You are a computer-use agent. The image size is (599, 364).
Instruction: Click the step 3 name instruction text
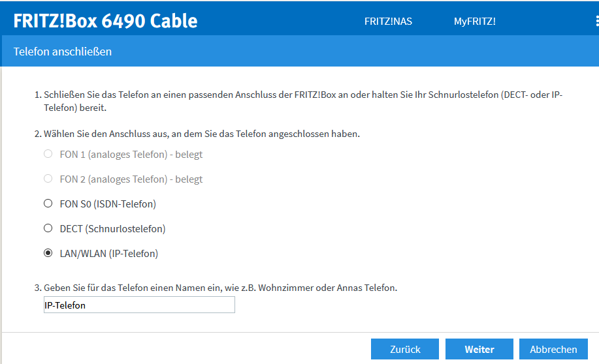click(220, 288)
